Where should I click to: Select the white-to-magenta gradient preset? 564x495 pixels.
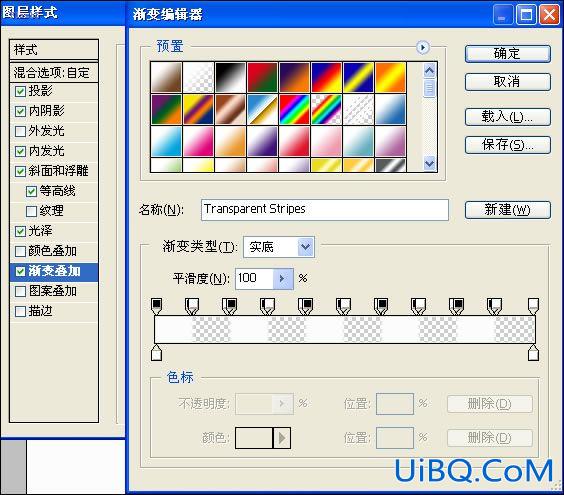pyautogui.click(x=198, y=141)
